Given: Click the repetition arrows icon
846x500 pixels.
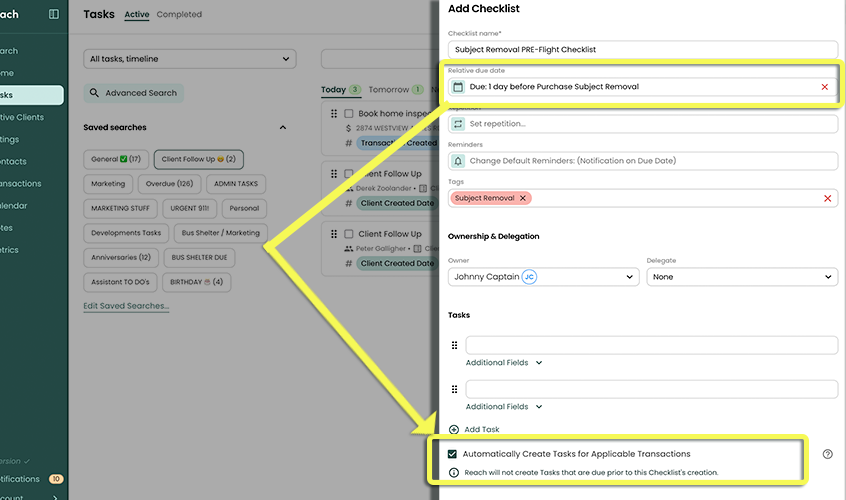Looking at the screenshot, I should (459, 124).
